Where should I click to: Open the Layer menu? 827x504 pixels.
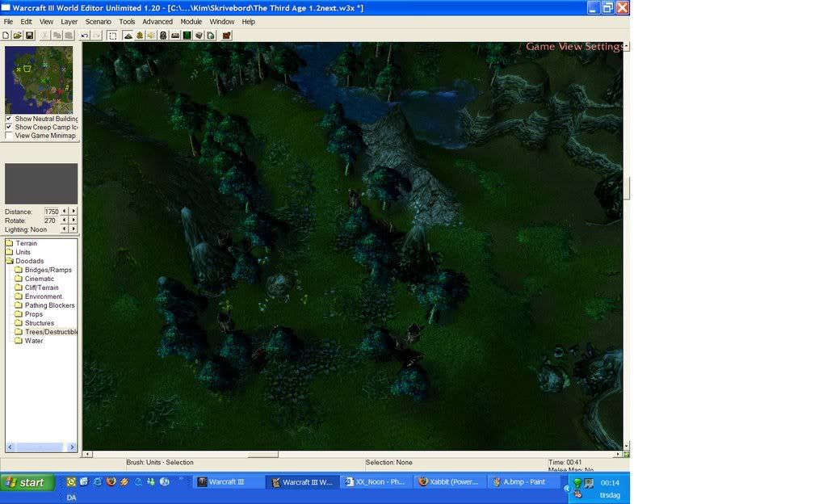69,22
